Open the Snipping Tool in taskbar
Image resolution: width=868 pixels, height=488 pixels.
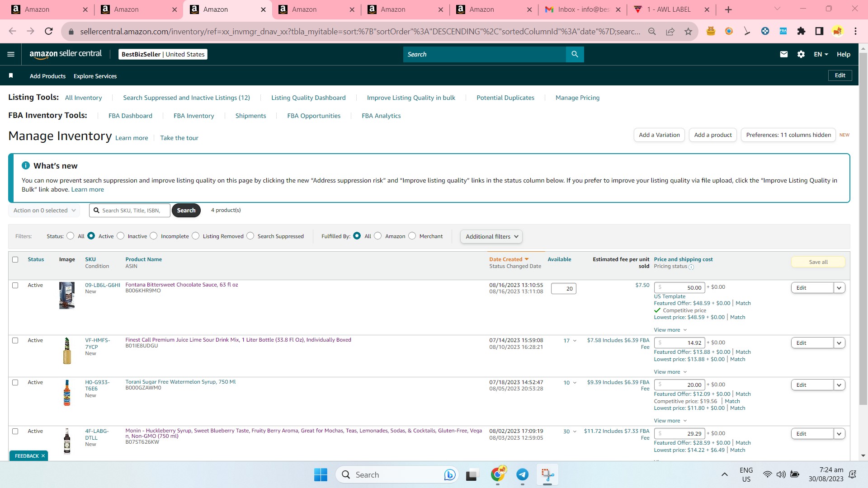coord(547,474)
